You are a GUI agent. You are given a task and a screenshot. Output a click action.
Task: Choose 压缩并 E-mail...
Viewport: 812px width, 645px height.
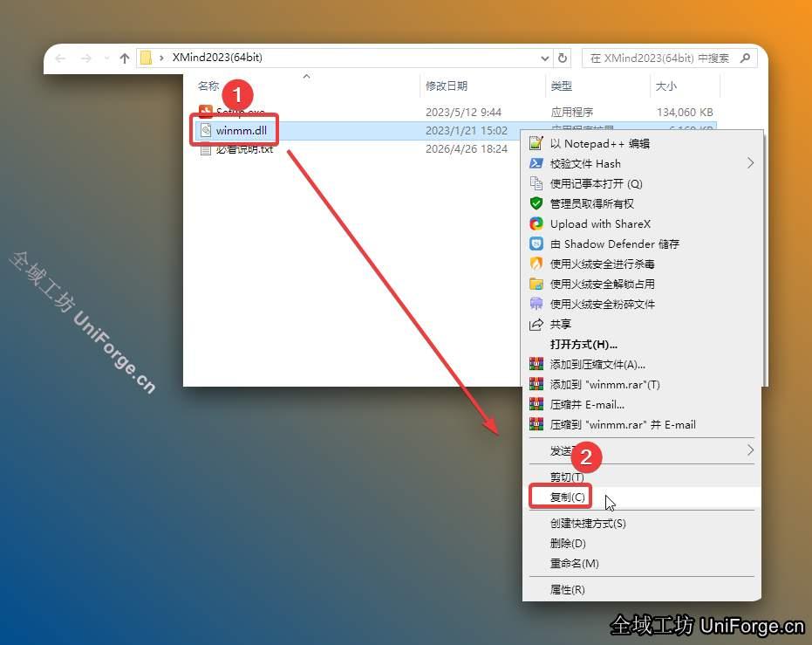click(x=642, y=405)
